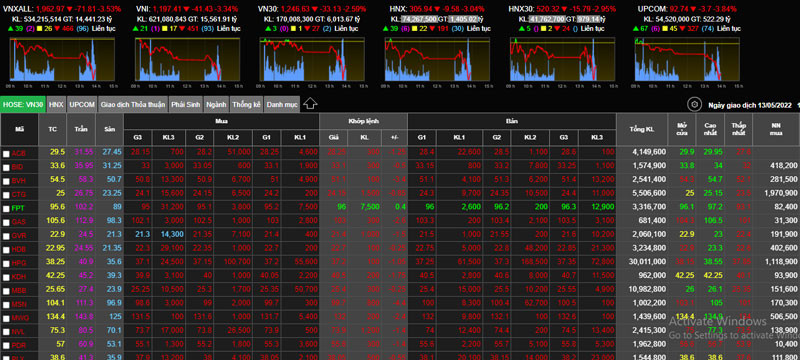Viewport: 800px width, 360px height.
Task: Check the CTG stock checkbox
Action: coord(6,195)
